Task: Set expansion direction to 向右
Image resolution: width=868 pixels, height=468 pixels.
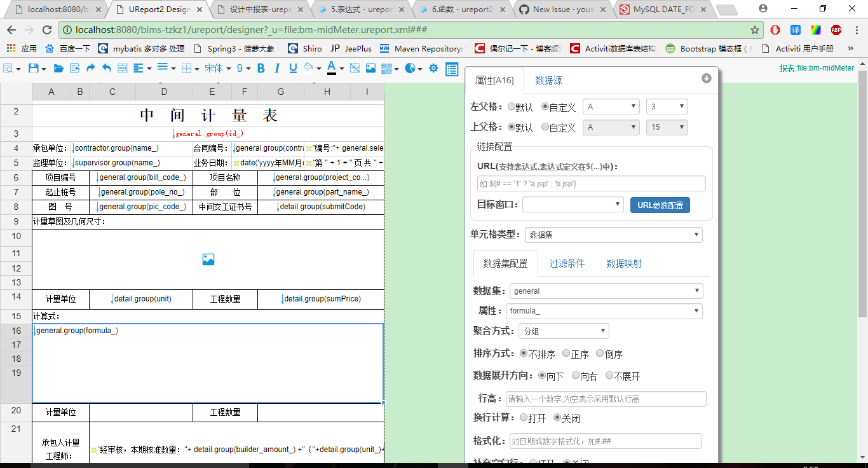Action: (576, 375)
